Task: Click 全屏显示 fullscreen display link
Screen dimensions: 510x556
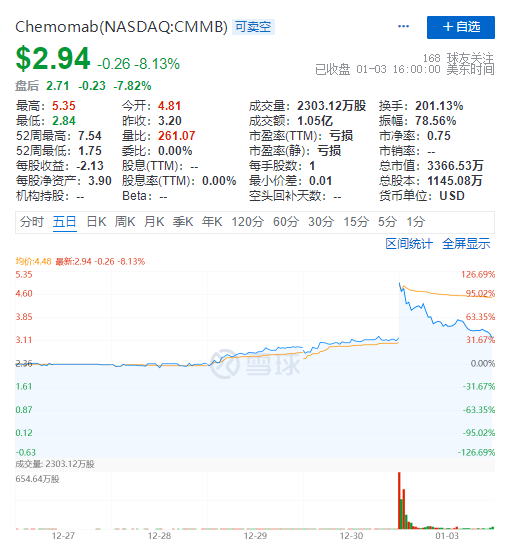Action: tap(466, 244)
